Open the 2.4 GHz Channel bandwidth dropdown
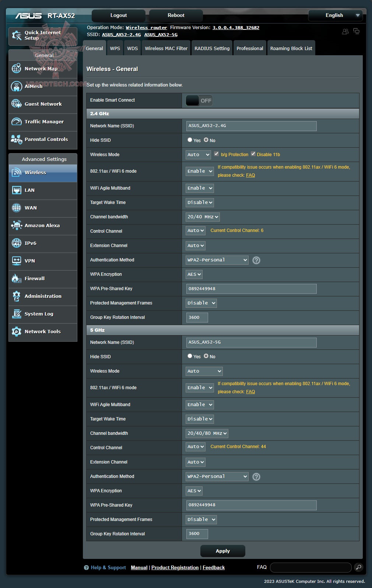 [203, 217]
